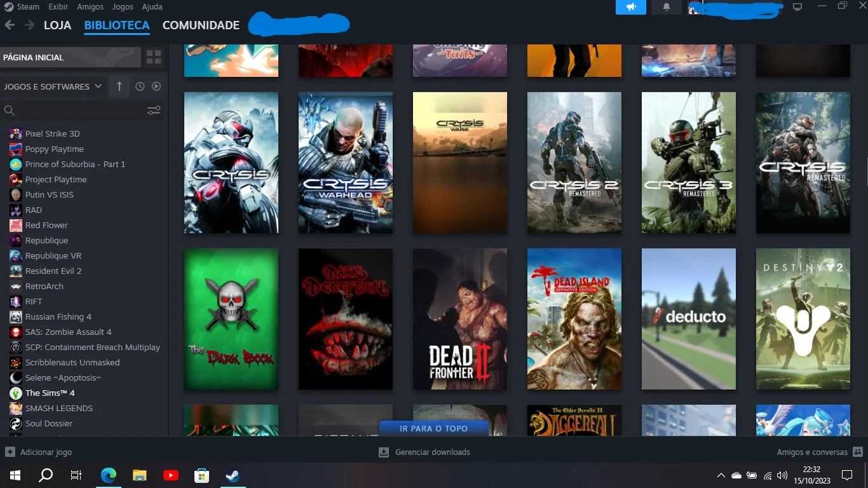The height and width of the screenshot is (488, 868).
Task: Click the sort ascending arrow button
Action: pos(119,86)
